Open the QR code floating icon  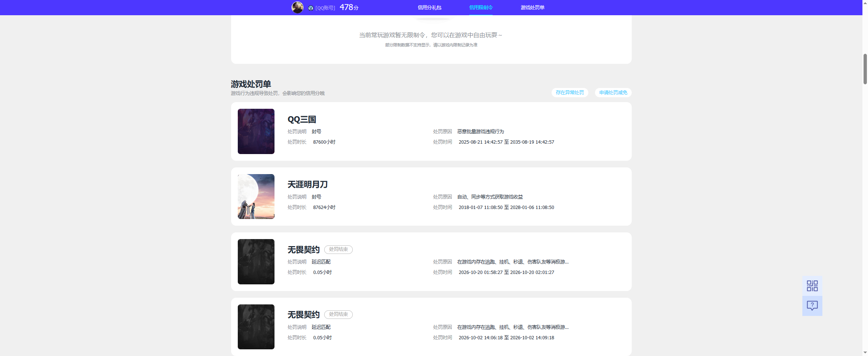tap(812, 286)
